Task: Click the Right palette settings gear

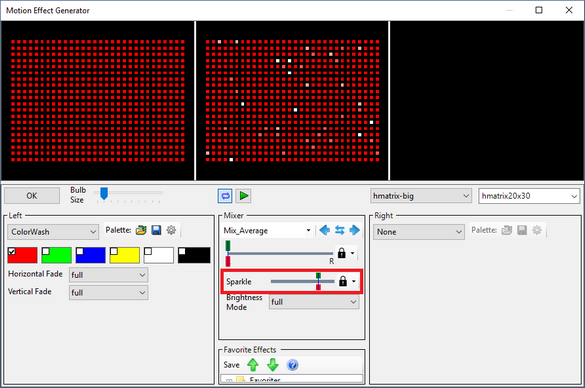Action: (x=537, y=230)
